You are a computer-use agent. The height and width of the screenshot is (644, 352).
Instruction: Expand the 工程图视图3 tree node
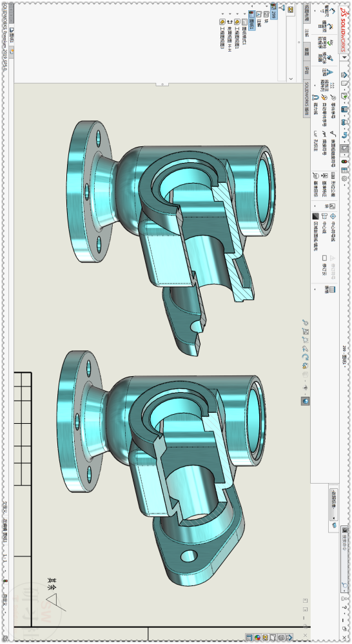[x=223, y=14]
